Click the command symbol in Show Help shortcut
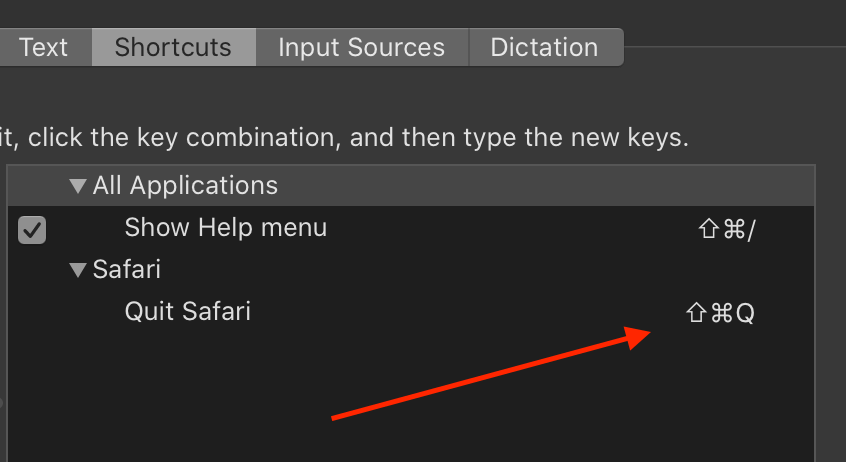 [734, 229]
